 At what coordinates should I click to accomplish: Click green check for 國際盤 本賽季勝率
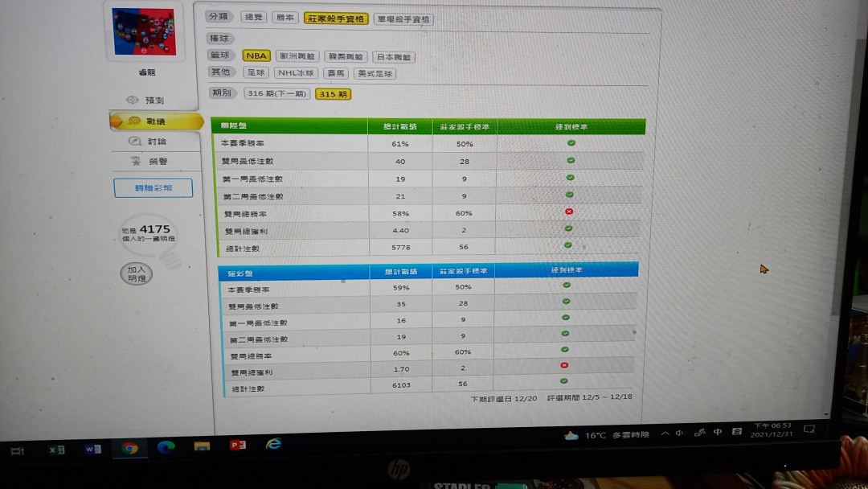tap(571, 143)
